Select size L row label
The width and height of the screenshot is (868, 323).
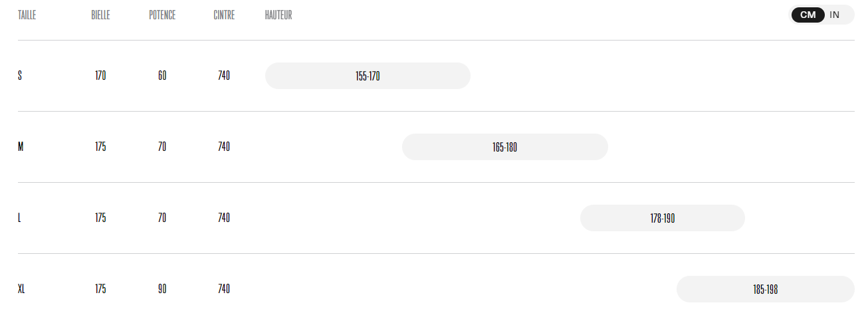[19, 218]
